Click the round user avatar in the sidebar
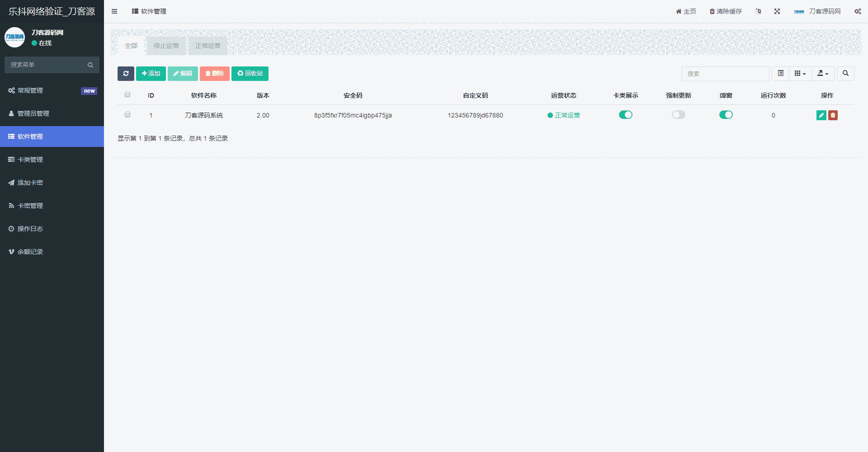Image resolution: width=868 pixels, height=452 pixels. tap(14, 37)
